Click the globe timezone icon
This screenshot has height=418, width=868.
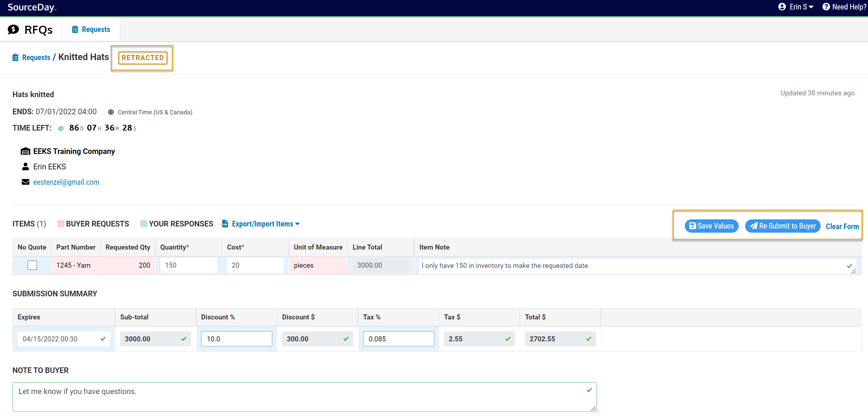[110, 112]
